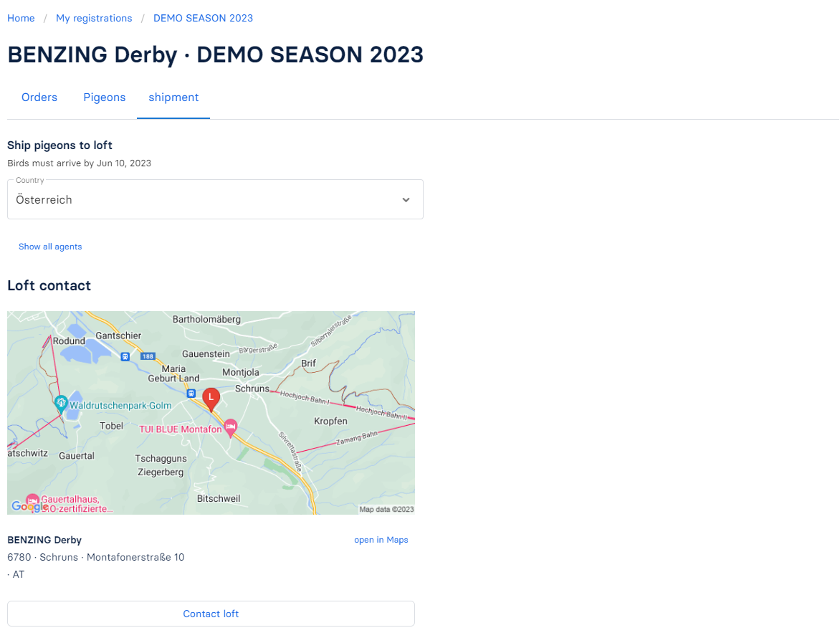Screen dimensions: 840x643
Task: Click the Tschagguns label on the map
Action: click(161, 459)
